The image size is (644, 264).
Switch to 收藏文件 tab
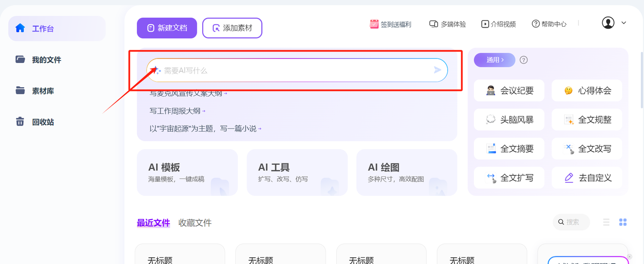coord(195,223)
